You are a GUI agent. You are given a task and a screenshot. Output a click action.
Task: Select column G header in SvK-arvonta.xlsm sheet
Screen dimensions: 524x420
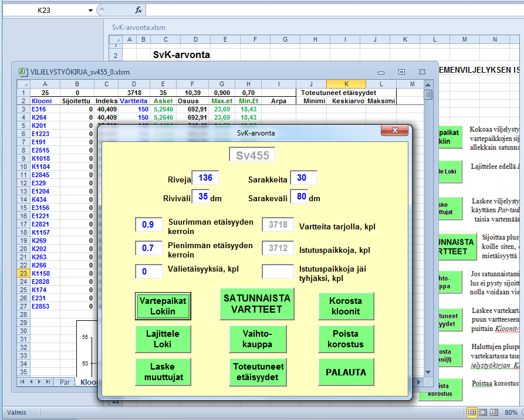(x=285, y=39)
